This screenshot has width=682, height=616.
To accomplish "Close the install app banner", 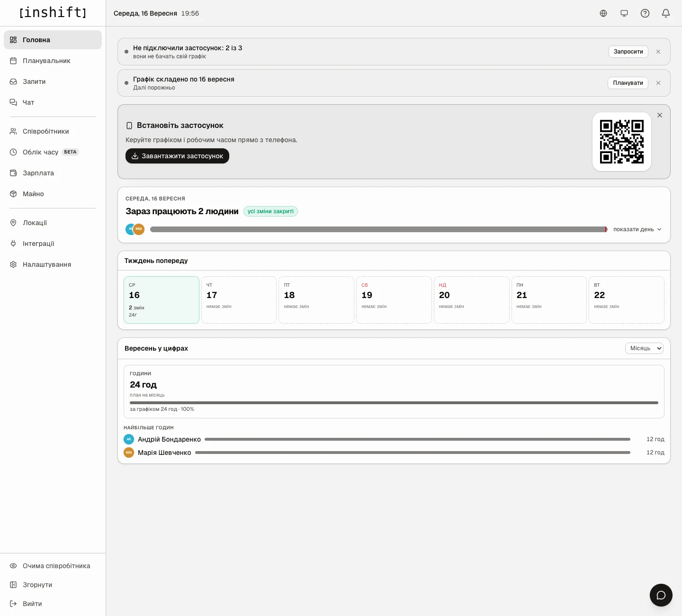I will [660, 115].
